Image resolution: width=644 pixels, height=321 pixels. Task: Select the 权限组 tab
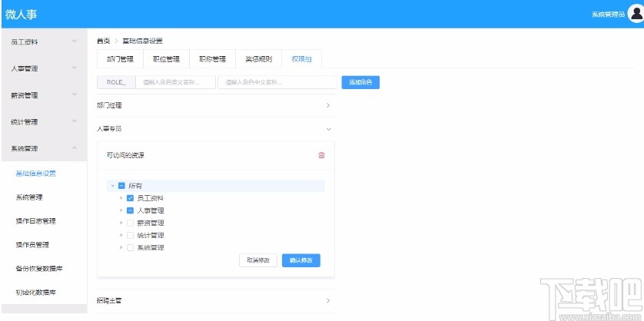click(302, 59)
